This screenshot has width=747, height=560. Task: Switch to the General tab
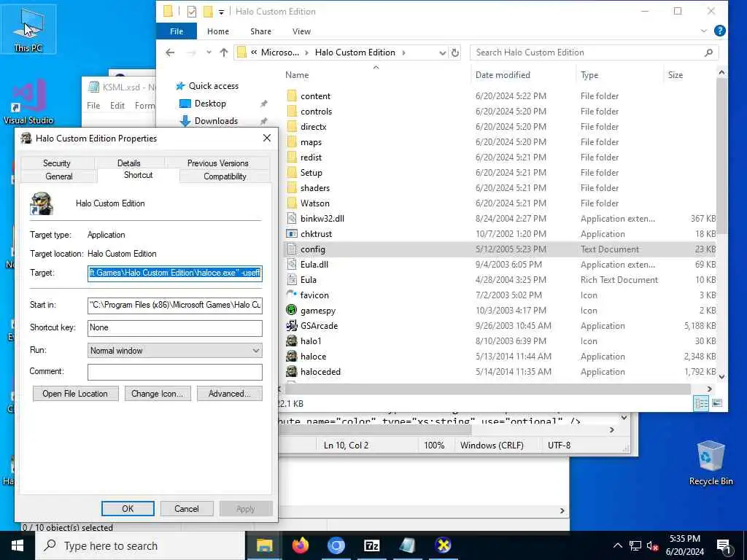pyautogui.click(x=59, y=176)
